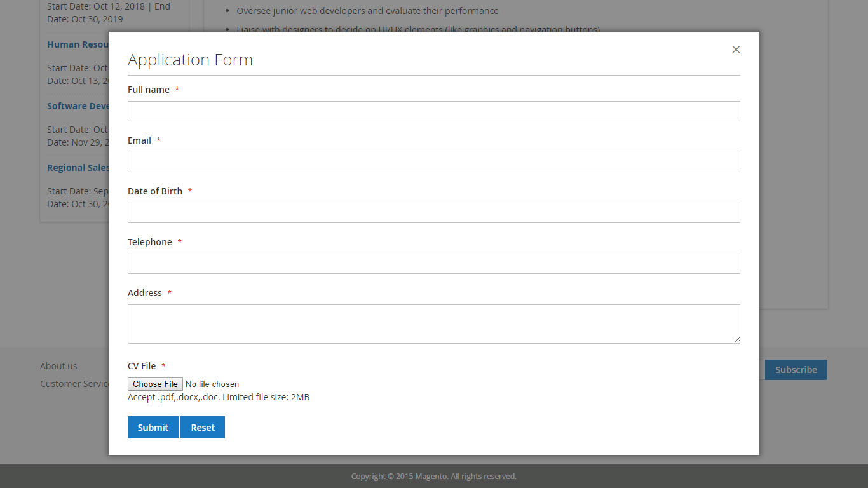The width and height of the screenshot is (868, 488).
Task: Open the About us link
Action: pyautogui.click(x=58, y=366)
